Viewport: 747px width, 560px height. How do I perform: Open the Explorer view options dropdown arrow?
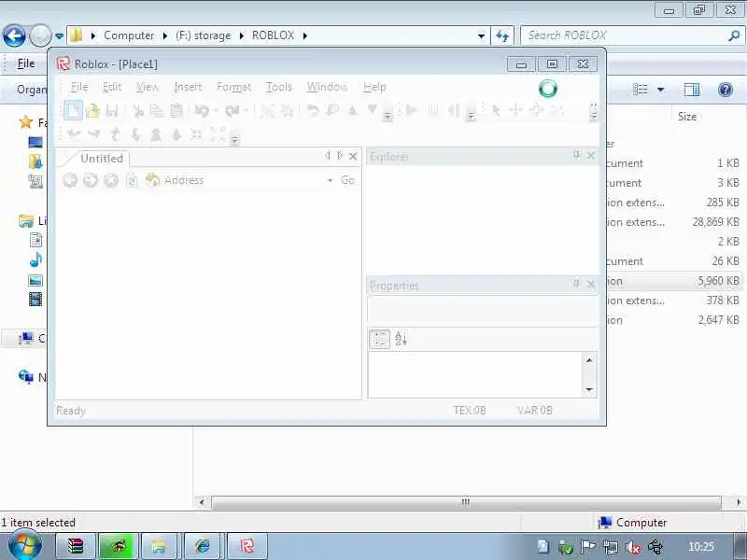pos(661,90)
